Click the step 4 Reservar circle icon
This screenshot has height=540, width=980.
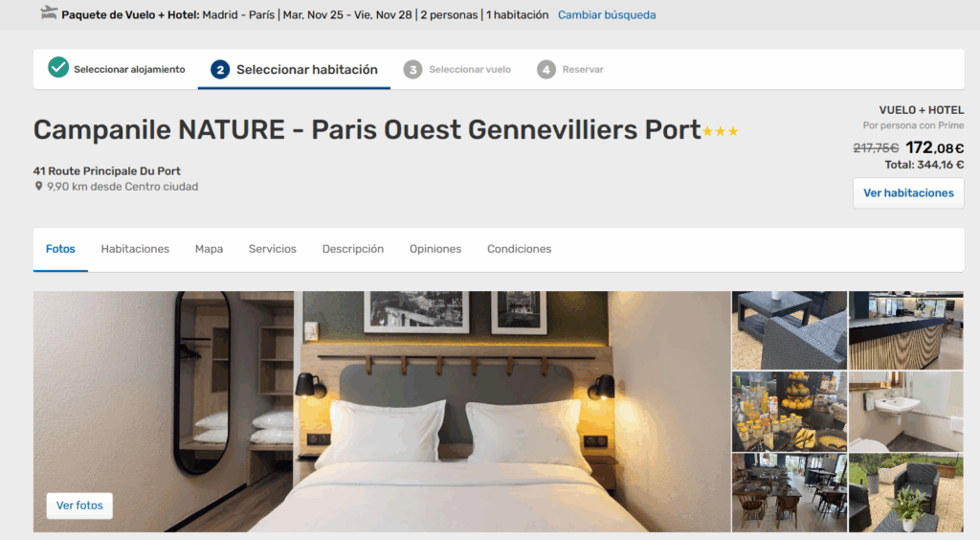pos(546,69)
